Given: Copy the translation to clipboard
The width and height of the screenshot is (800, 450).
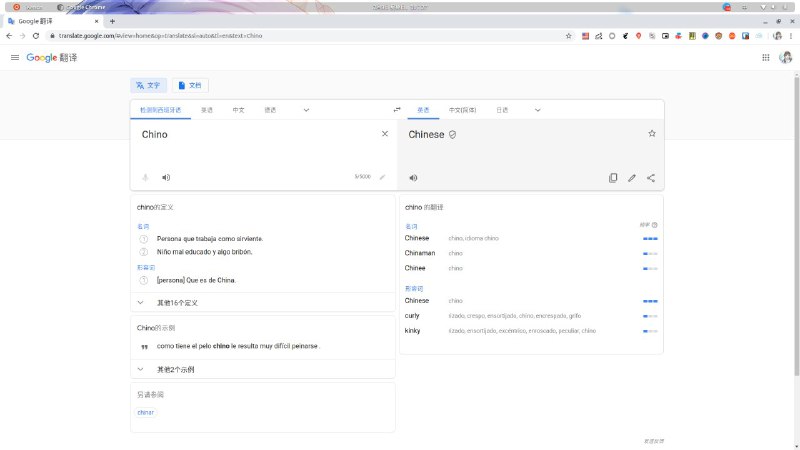Looking at the screenshot, I should (613, 178).
